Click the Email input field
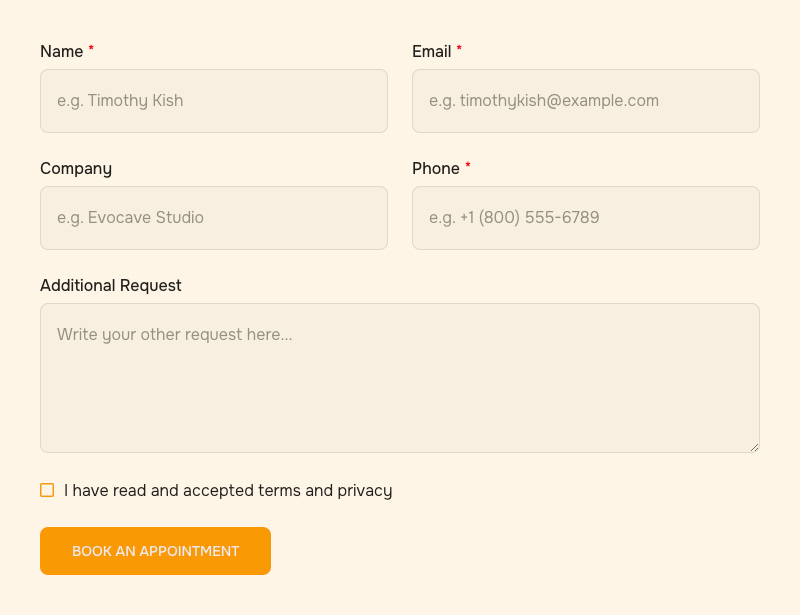800x615 pixels. pos(586,100)
